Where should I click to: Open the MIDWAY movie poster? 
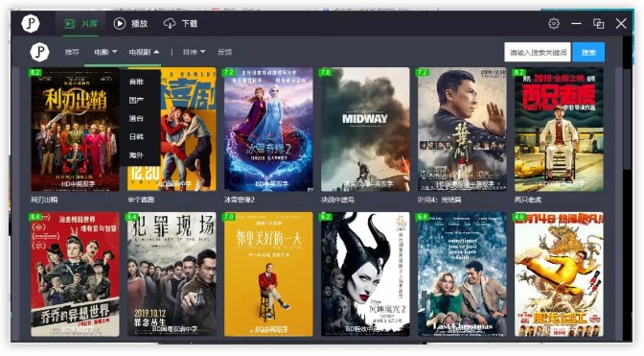click(x=365, y=130)
